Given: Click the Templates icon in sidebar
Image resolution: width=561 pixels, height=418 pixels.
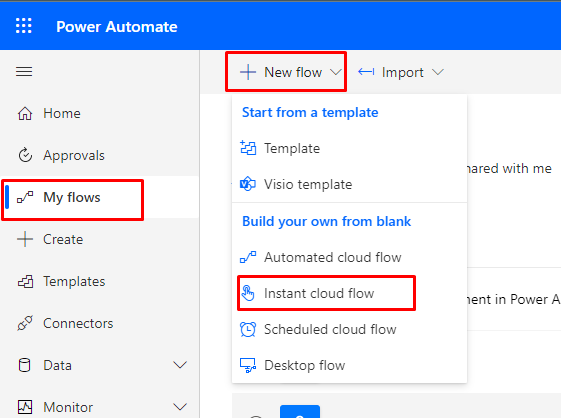Looking at the screenshot, I should point(25,281).
